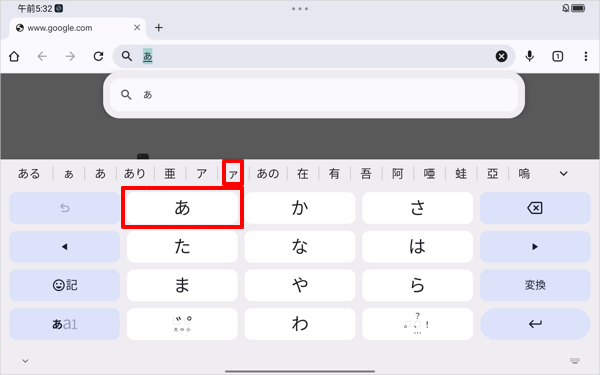Tap the dakuten and small-kana modifier key
The image size is (600, 375).
(x=182, y=324)
